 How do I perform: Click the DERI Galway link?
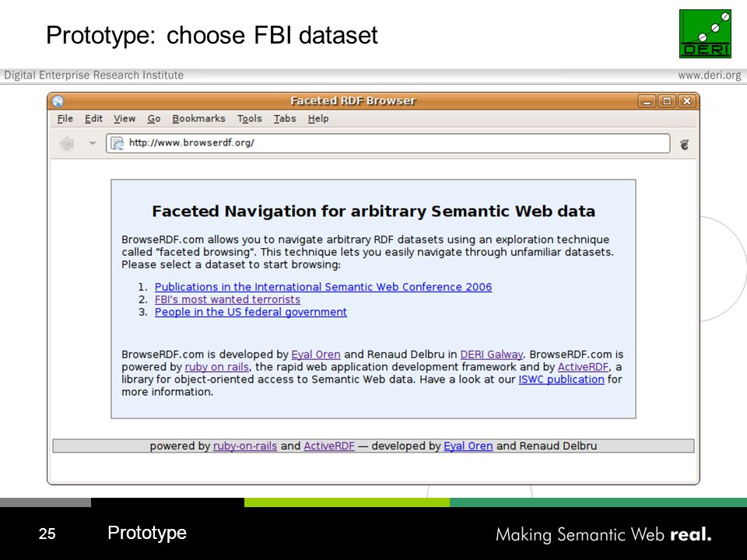[x=492, y=355]
